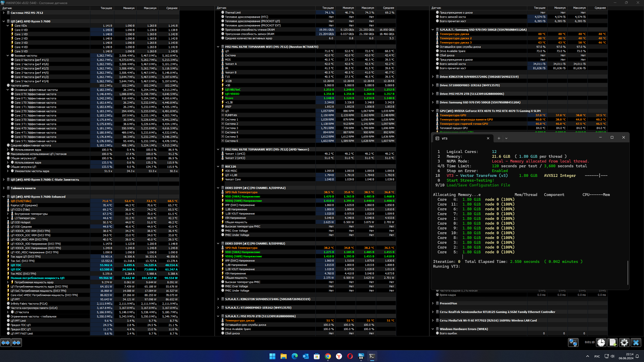Reset sensor min/max with the clock icon

tap(601, 342)
